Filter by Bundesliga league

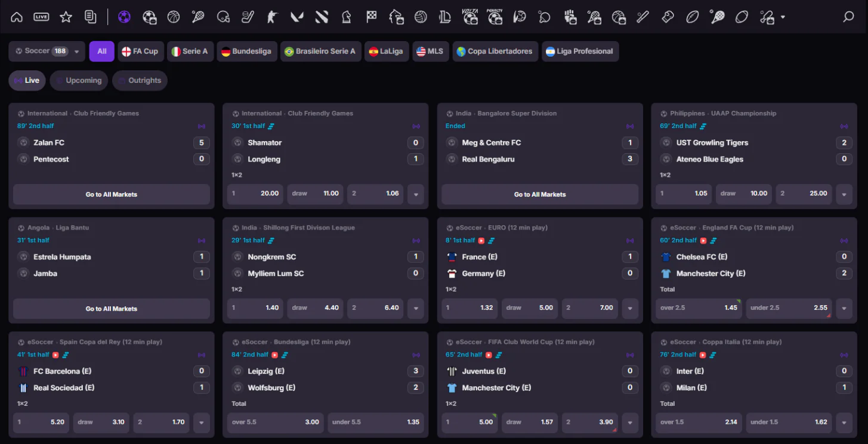246,51
